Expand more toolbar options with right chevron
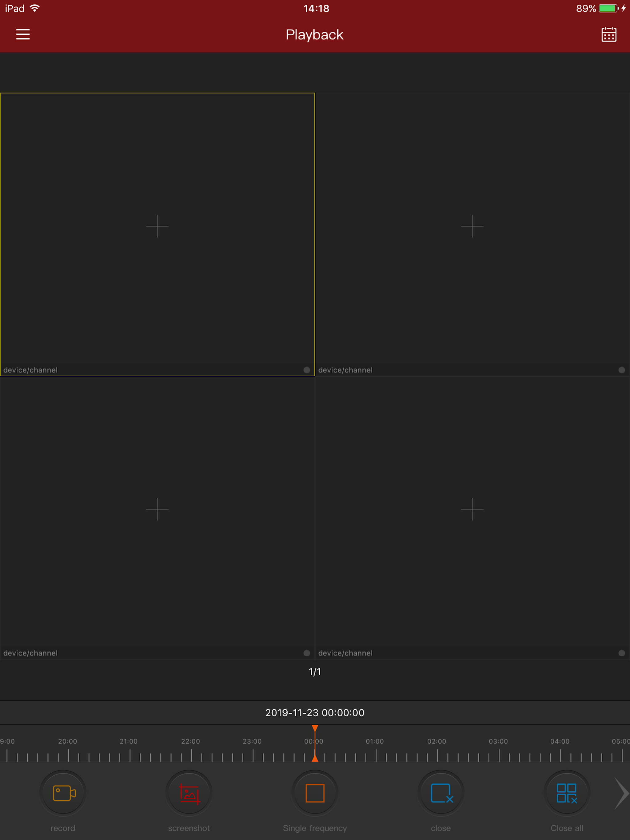630x840 pixels. 621,793
